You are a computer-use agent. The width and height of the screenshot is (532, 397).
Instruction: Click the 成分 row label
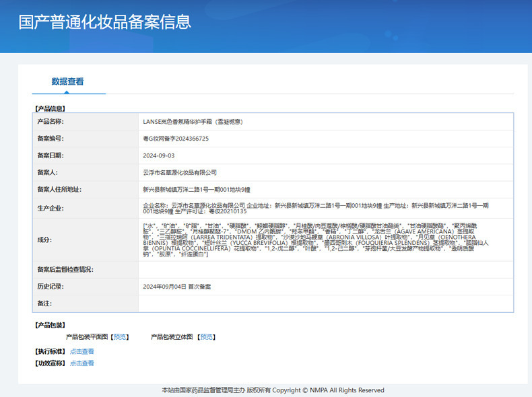pyautogui.click(x=44, y=240)
